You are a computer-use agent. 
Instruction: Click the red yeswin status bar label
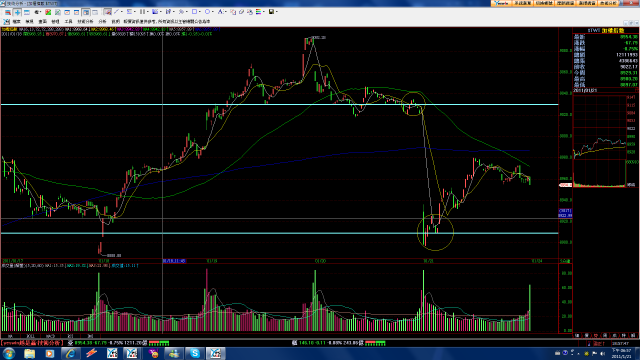point(32,343)
